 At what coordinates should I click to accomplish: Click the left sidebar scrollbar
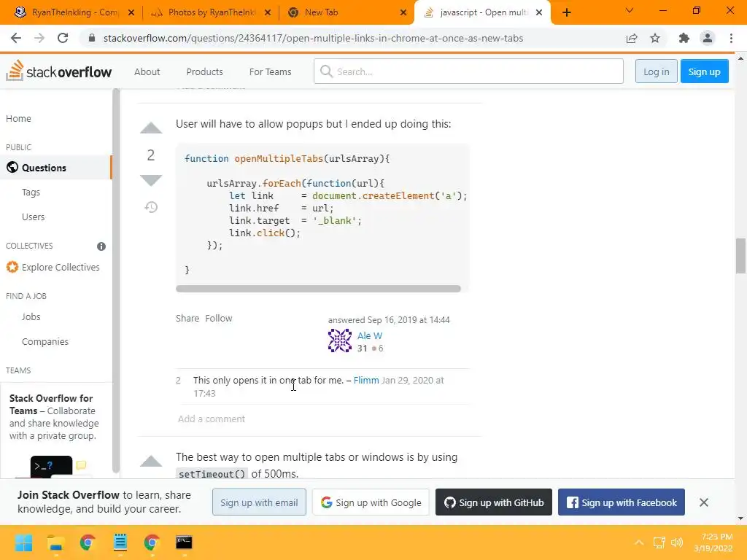(116, 281)
